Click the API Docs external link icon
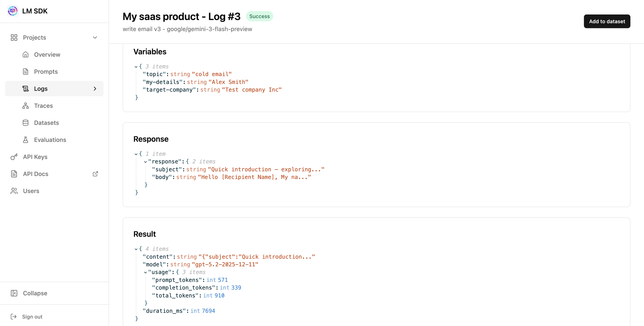This screenshot has height=326, width=644. coord(95,174)
